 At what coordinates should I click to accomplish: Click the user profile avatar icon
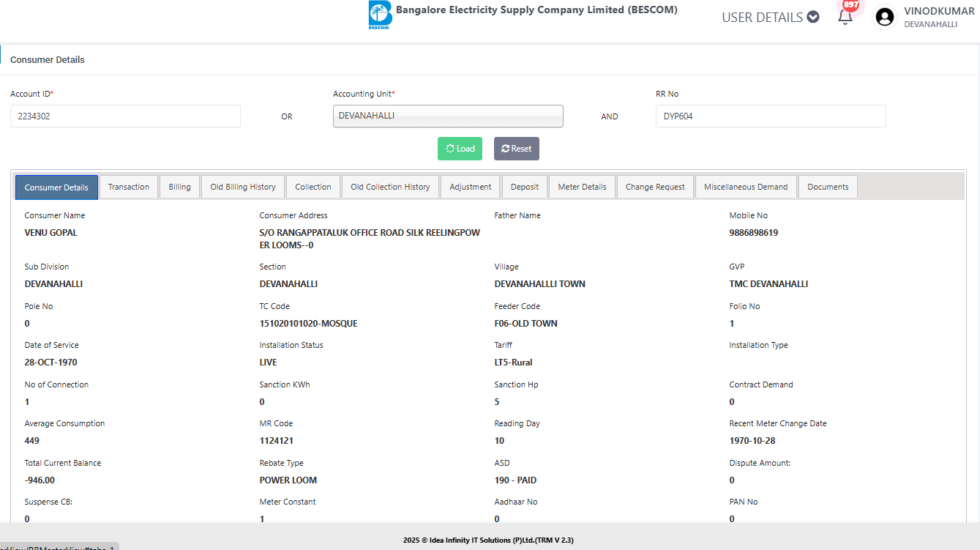885,17
